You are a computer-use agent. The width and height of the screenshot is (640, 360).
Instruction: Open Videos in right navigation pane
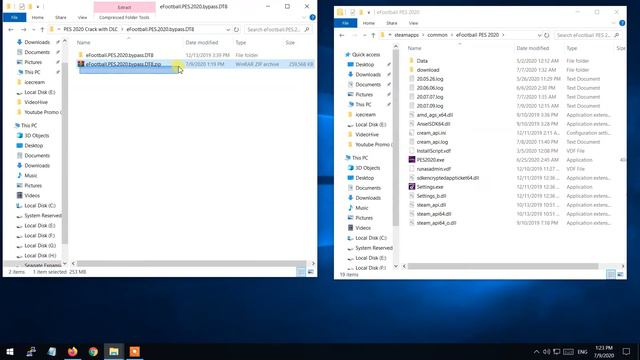(x=362, y=228)
